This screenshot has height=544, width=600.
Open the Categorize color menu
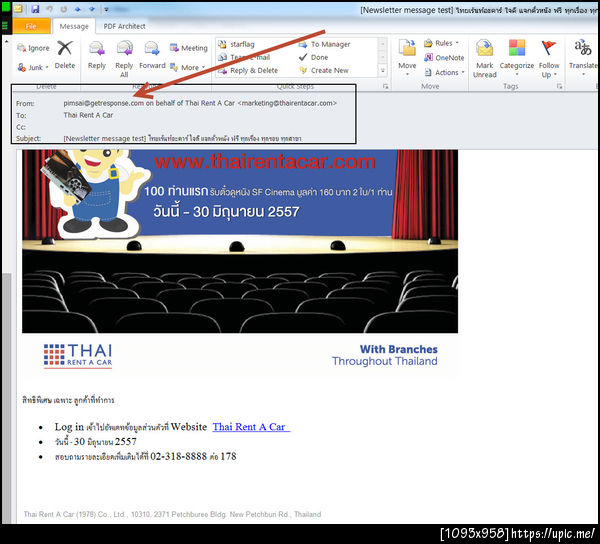pyautogui.click(x=517, y=57)
